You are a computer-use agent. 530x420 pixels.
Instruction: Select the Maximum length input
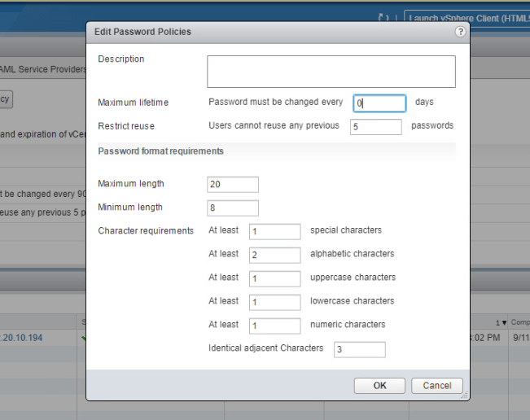click(x=233, y=185)
